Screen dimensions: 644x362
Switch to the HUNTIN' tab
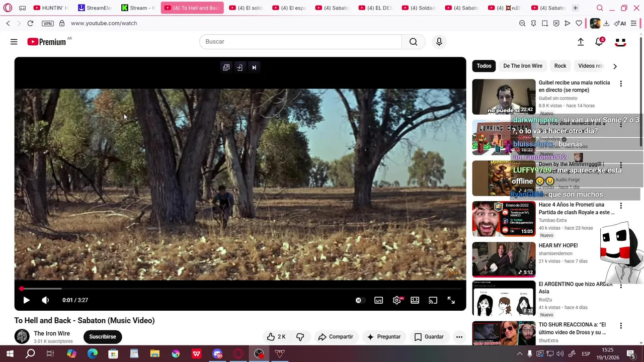click(51, 8)
